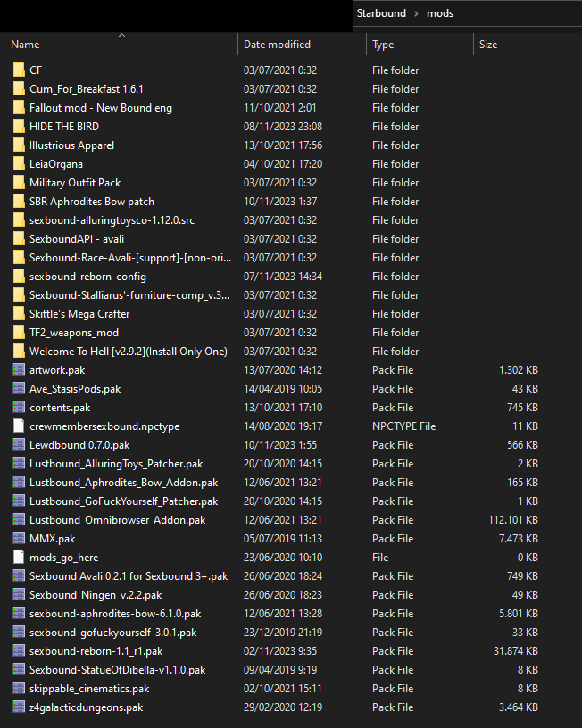
Task: Sort the list by the Name column header
Action: [25, 45]
